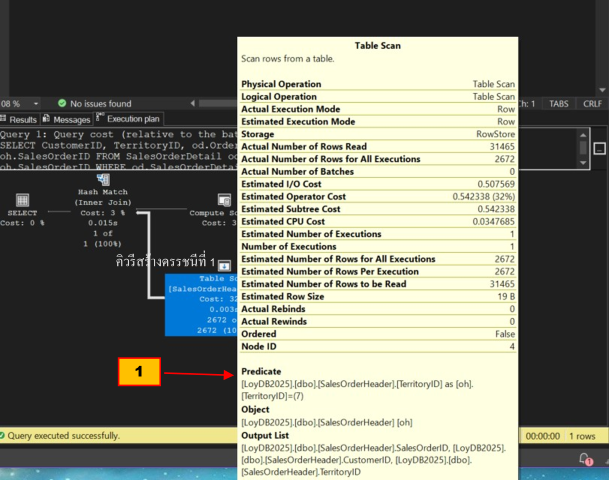Switch to the Results tab
This screenshot has height=480, width=609.
point(19,119)
